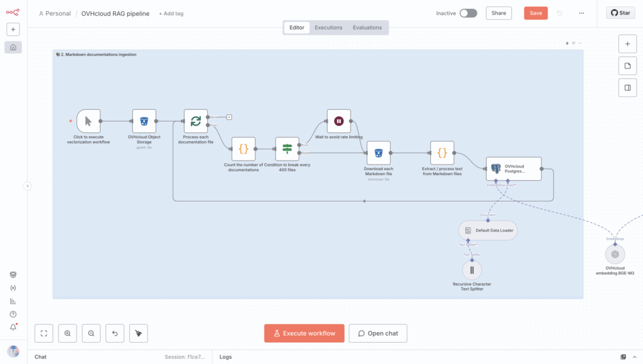Switch to the Executions tab
This screenshot has width=643, height=364.
pos(328,28)
